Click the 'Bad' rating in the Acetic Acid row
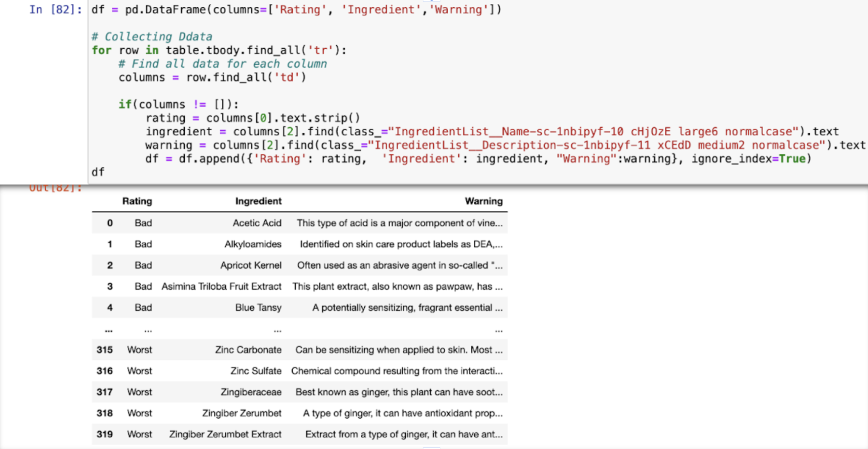The width and height of the screenshot is (868, 449). point(143,223)
